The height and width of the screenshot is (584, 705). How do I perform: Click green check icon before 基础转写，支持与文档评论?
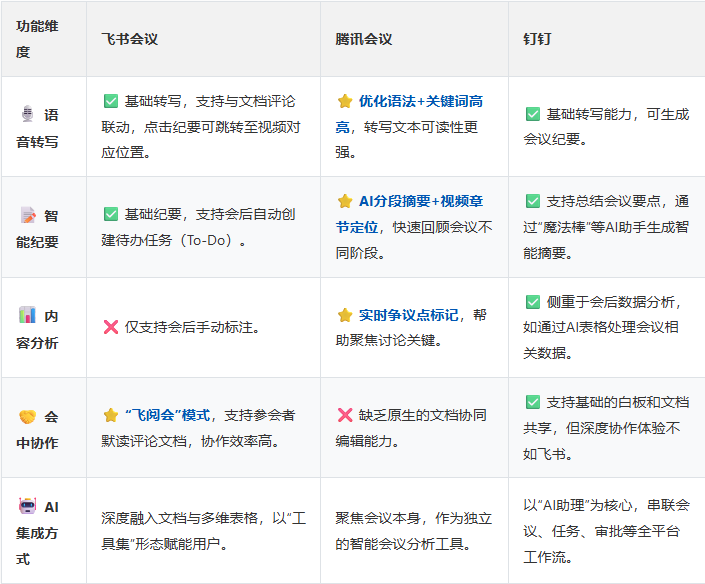pos(111,101)
